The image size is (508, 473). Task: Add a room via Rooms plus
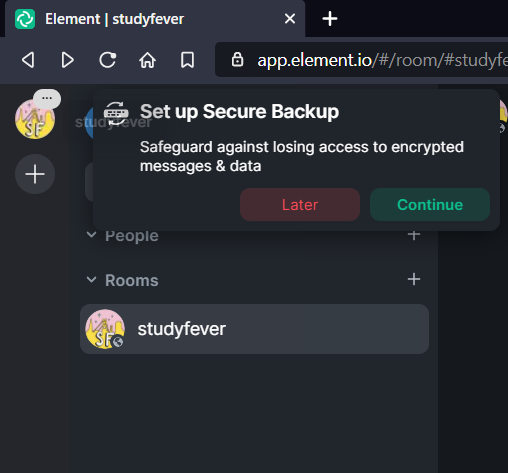click(414, 279)
